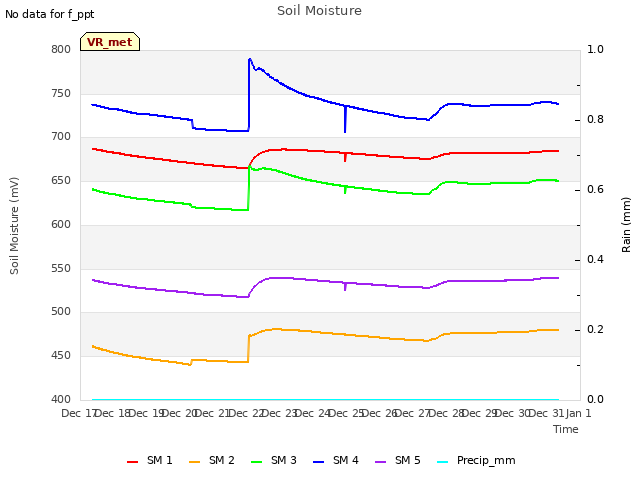This screenshot has width=640, height=480.
Task: Click the purple SM 5 dip near Dec 25
Action: tap(345, 286)
